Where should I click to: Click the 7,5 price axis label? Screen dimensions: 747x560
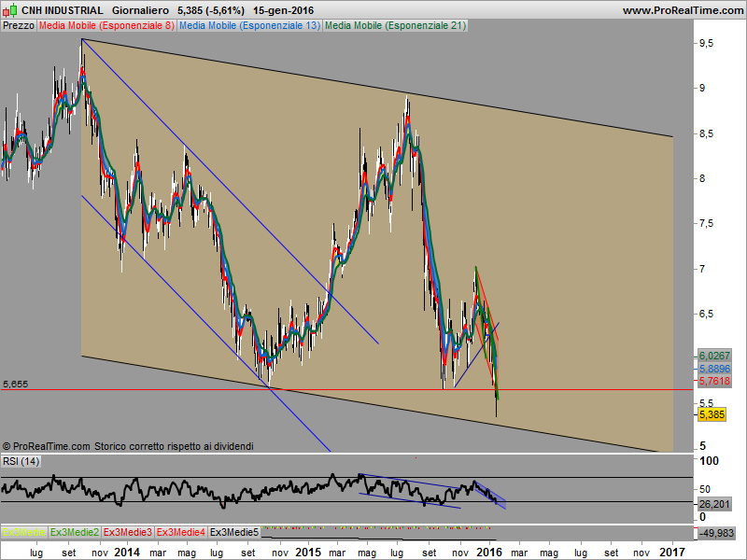coord(706,223)
